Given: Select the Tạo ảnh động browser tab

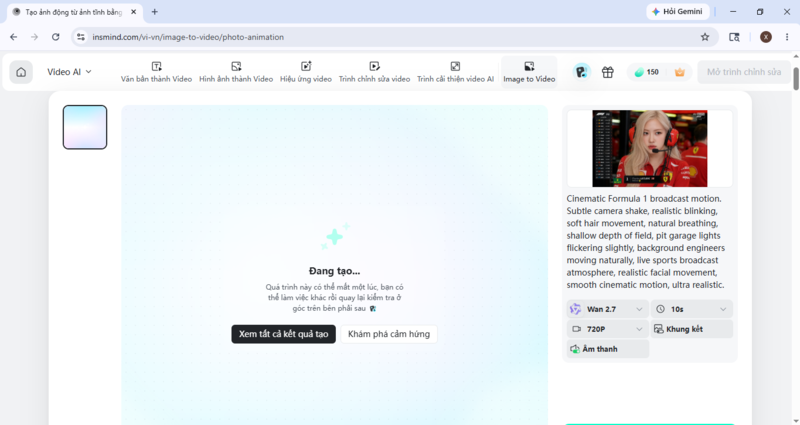Looking at the screenshot, I should tap(74, 12).
